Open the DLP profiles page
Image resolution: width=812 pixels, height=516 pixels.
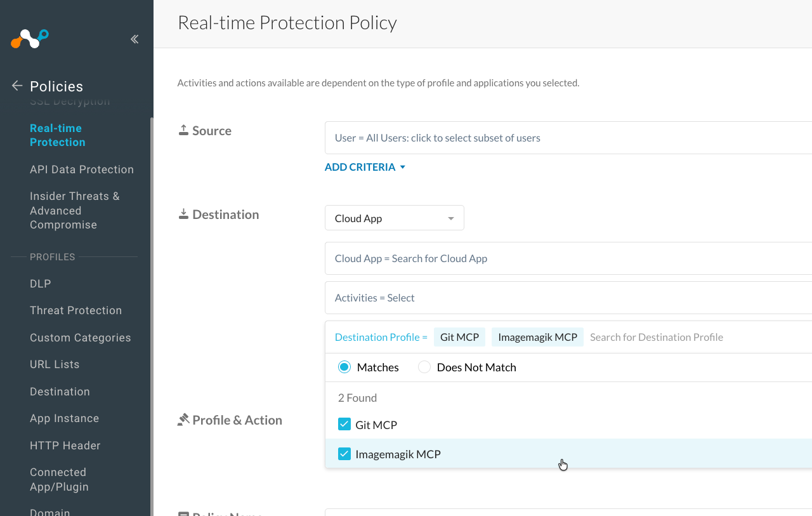click(41, 284)
